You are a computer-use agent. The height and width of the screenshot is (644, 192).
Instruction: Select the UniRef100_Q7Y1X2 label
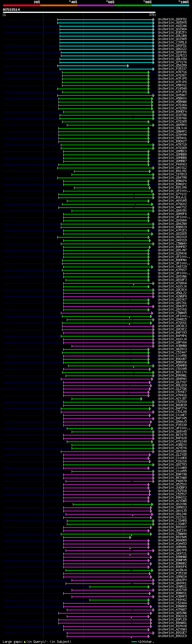[172, 194]
